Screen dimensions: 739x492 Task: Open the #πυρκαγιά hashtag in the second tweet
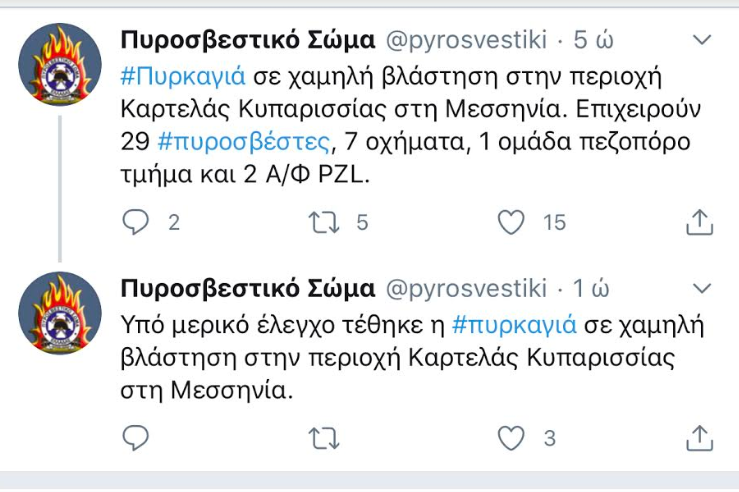click(514, 325)
